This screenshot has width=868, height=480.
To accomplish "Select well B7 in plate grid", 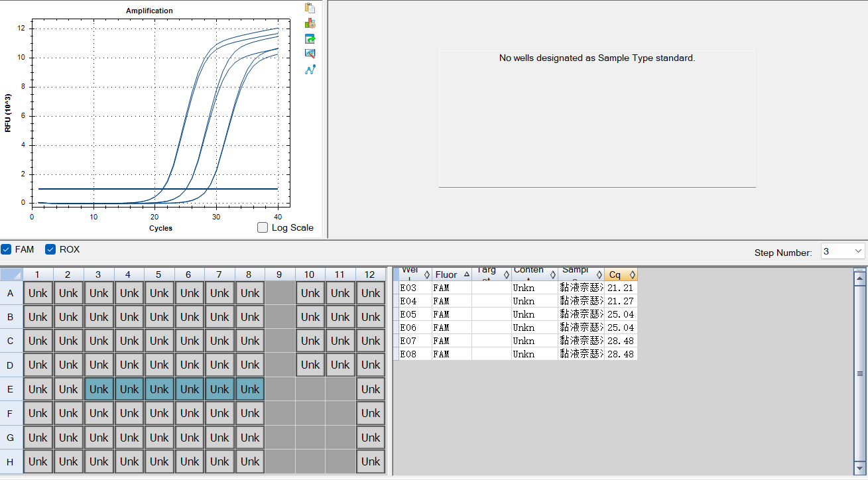I will click(219, 317).
